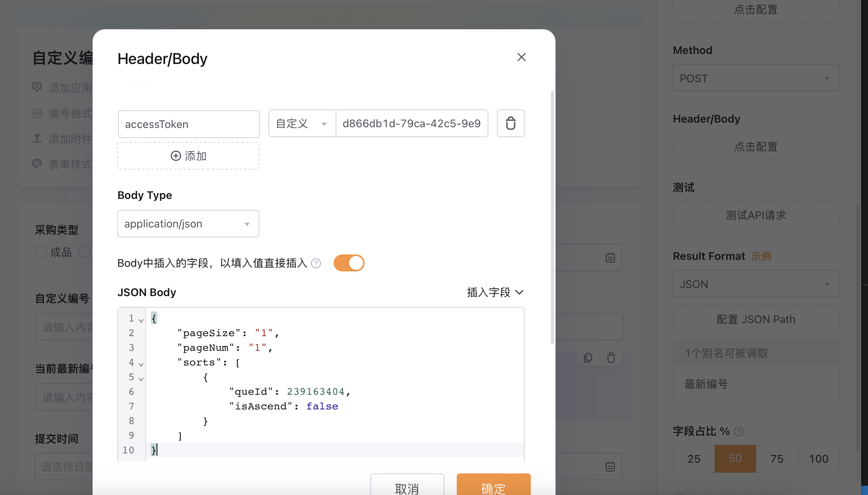Screen dimensions: 868x495
Task: Click the accessToken key input field
Action: click(189, 124)
